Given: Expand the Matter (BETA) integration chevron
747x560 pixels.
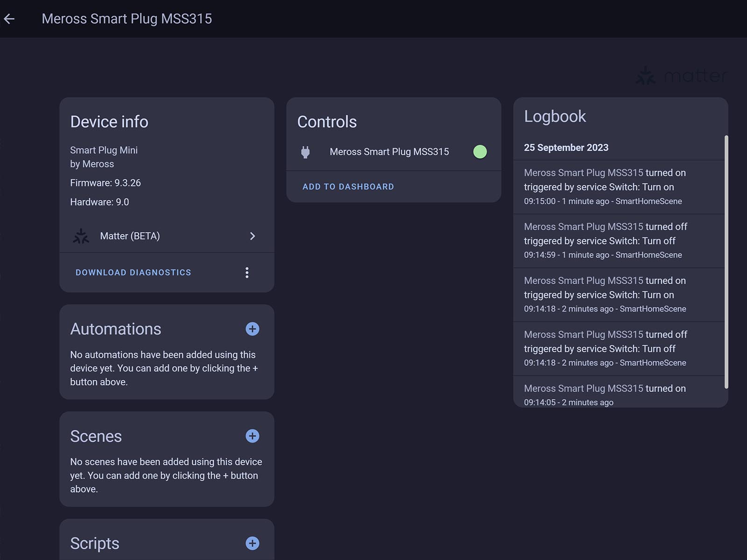Looking at the screenshot, I should point(253,236).
